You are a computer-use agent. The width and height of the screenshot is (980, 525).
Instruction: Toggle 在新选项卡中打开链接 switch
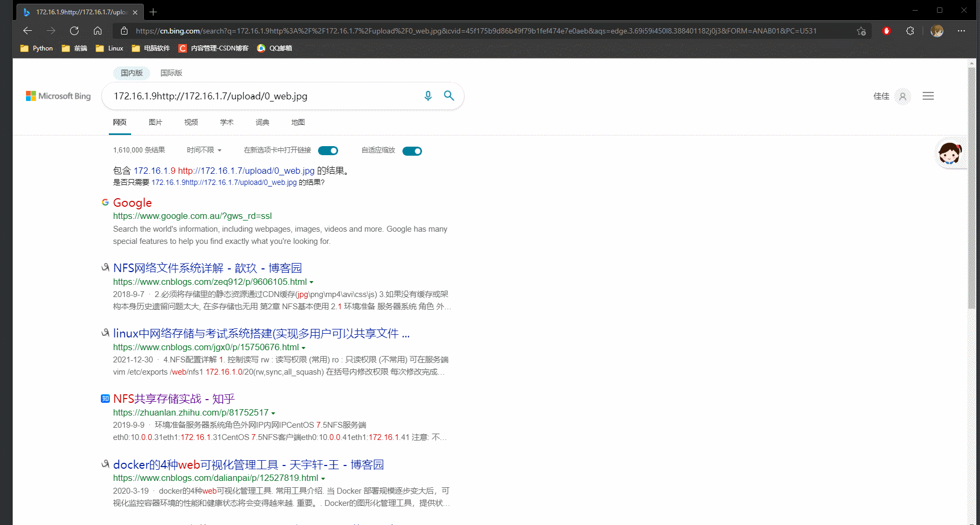[328, 151]
